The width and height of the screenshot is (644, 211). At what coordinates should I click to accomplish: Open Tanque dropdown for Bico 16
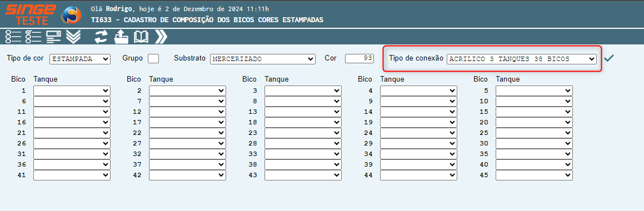click(72, 122)
